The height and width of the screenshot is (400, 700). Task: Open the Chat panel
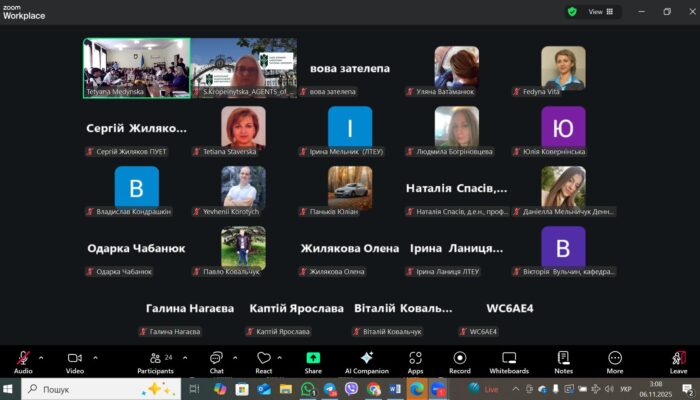[x=216, y=359]
